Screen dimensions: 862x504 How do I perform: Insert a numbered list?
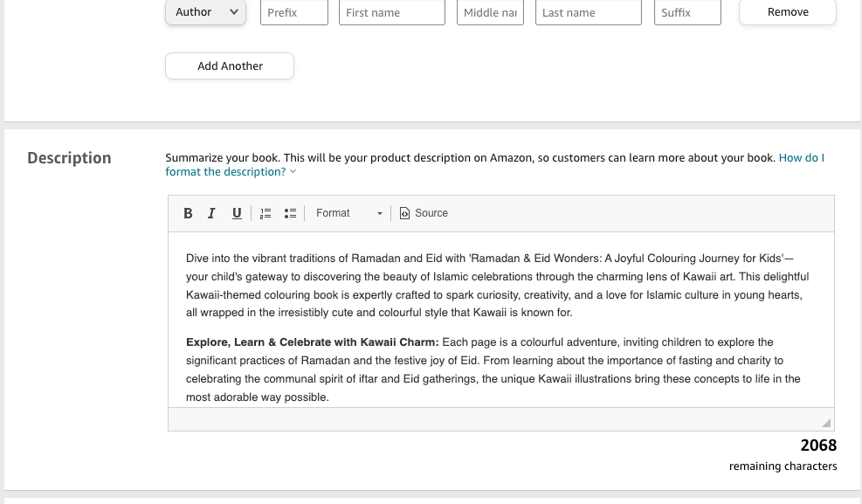265,213
